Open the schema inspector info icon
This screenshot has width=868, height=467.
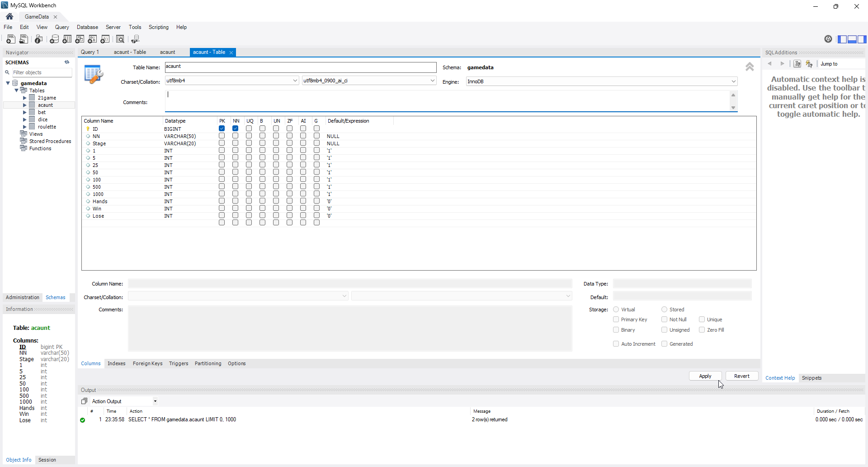coord(39,39)
